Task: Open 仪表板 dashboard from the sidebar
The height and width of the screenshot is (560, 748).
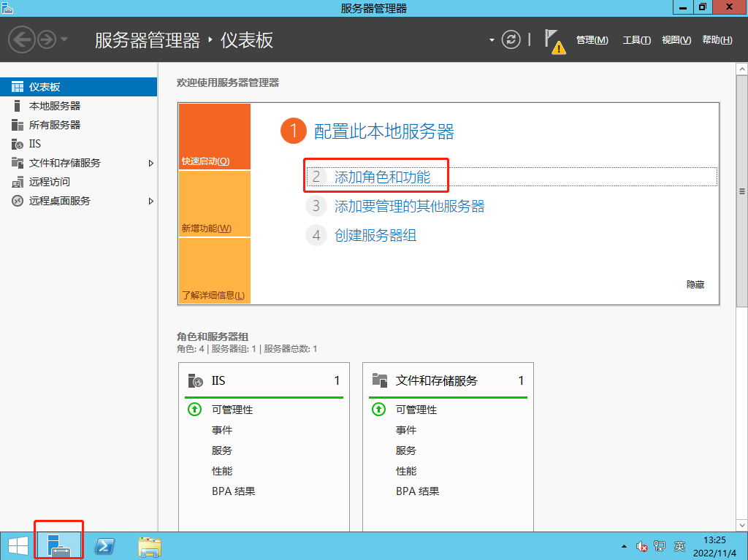Action: pyautogui.click(x=44, y=86)
